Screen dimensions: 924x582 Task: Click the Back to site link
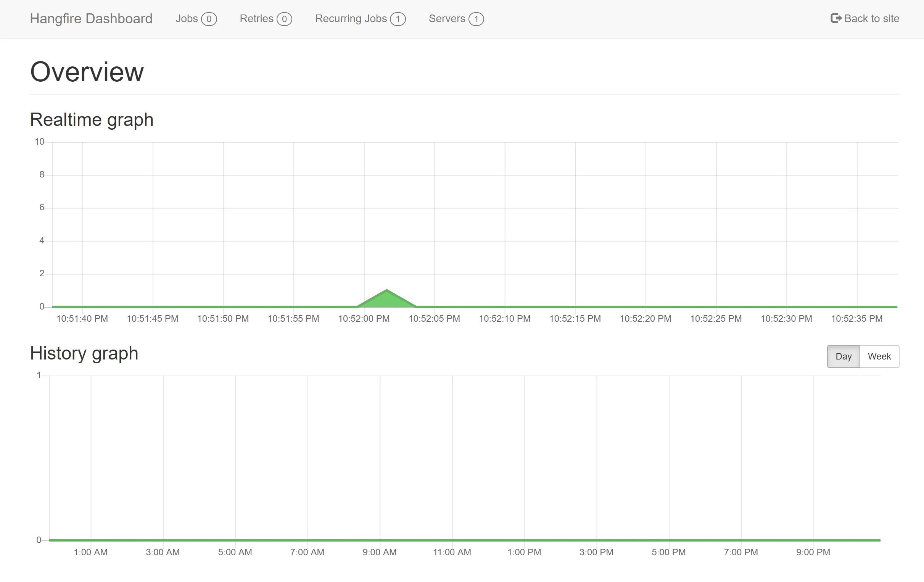865,18
